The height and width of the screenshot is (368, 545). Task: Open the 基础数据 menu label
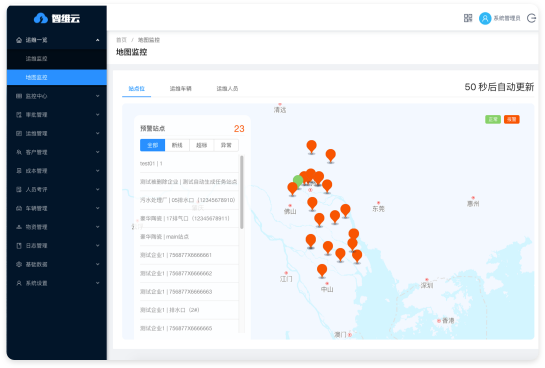[x=36, y=264]
